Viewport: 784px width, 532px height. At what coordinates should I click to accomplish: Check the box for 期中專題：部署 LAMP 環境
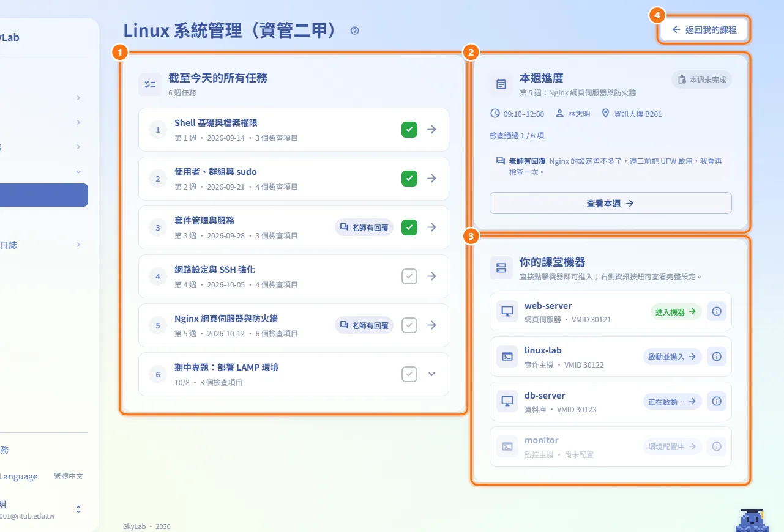[409, 374]
